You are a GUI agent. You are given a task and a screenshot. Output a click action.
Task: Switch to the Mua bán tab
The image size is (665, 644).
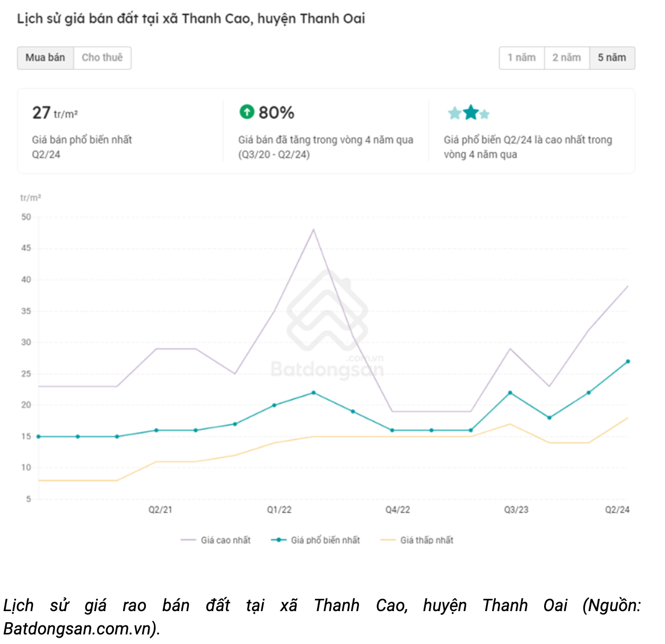(x=46, y=58)
